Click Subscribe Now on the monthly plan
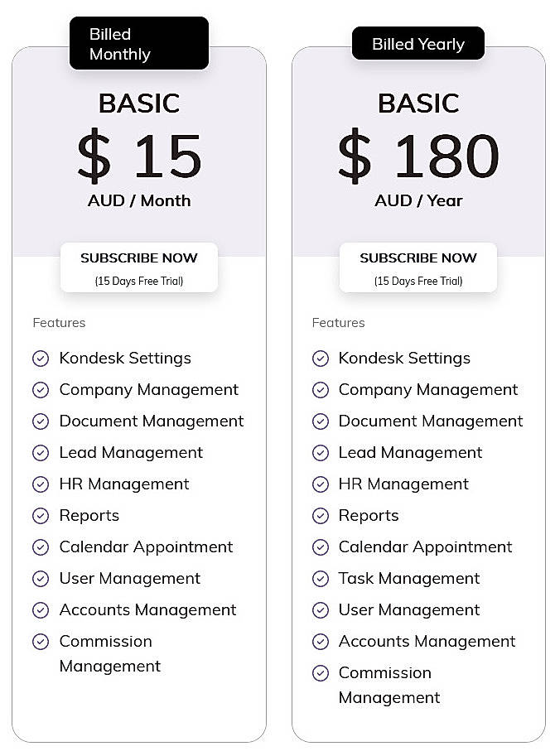The width and height of the screenshot is (555, 756). click(139, 258)
